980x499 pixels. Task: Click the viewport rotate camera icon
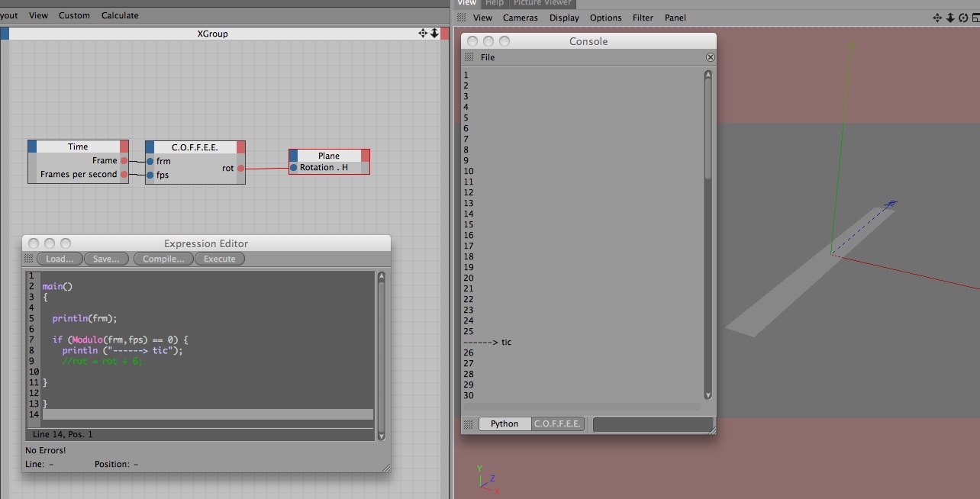pos(962,18)
